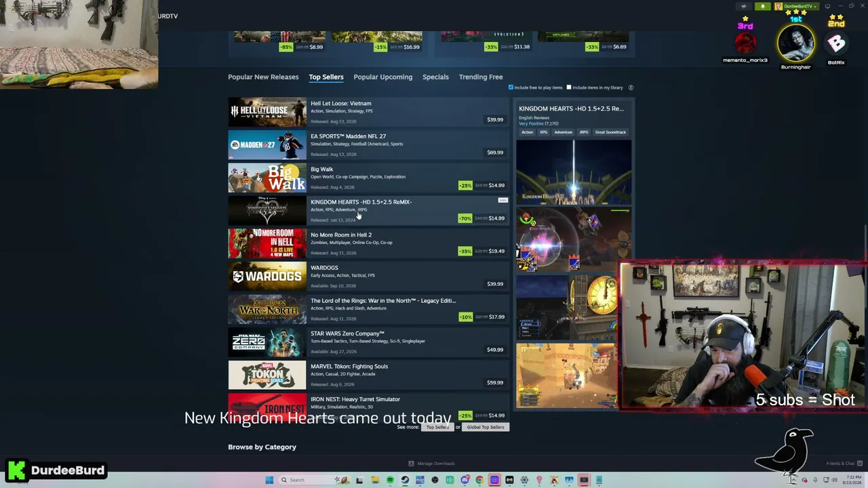Viewport: 868px width, 488px height.
Task: Click the Steam taskbar icon
Action: tap(405, 480)
